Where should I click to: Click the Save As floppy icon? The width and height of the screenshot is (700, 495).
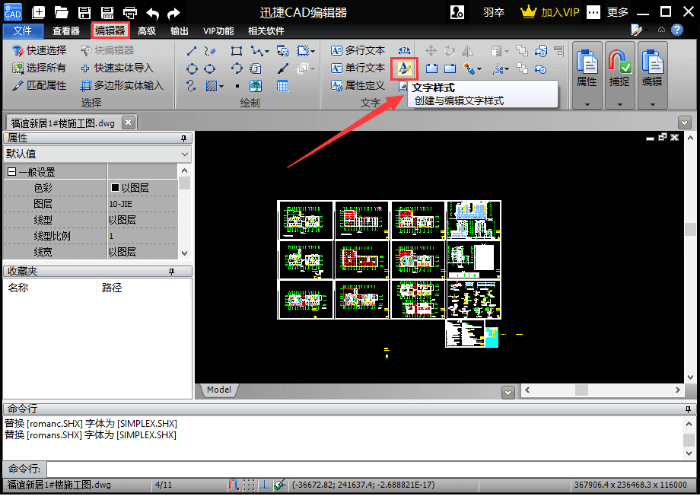pyautogui.click(x=107, y=12)
